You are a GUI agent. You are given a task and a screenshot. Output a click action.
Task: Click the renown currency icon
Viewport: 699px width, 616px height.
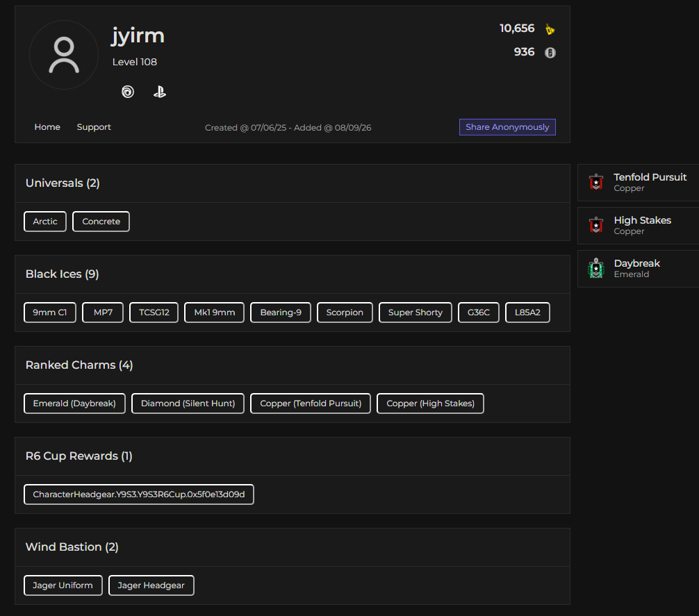click(x=550, y=29)
